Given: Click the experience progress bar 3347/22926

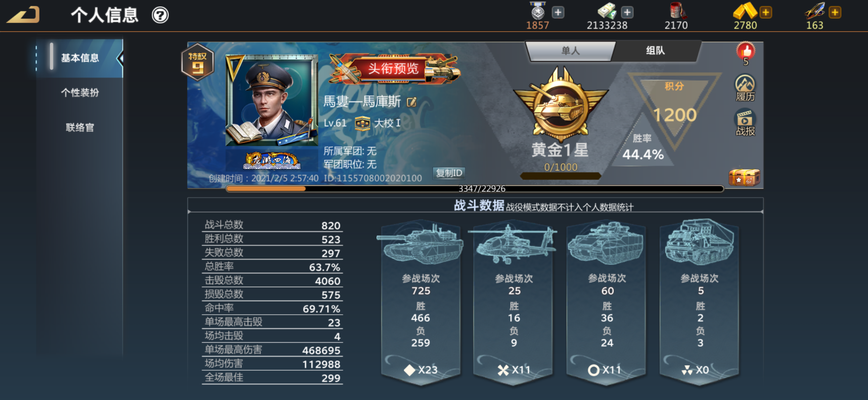Looking at the screenshot, I should click(475, 188).
